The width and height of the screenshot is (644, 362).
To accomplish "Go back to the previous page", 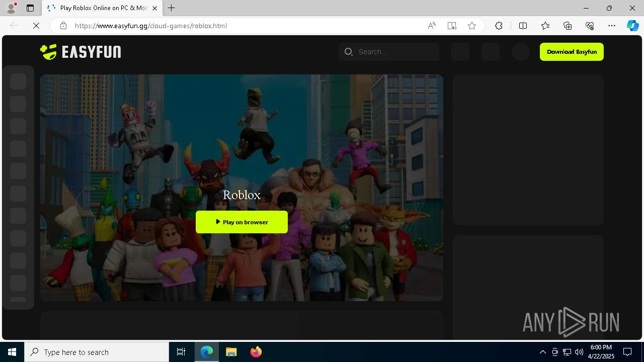I will 14,26.
